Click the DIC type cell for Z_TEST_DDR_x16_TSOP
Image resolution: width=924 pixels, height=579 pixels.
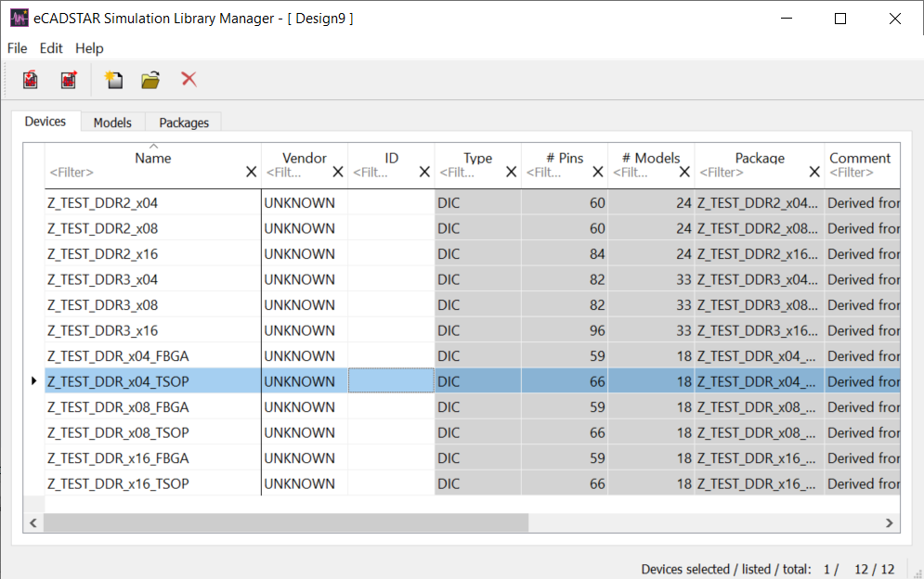(x=478, y=483)
